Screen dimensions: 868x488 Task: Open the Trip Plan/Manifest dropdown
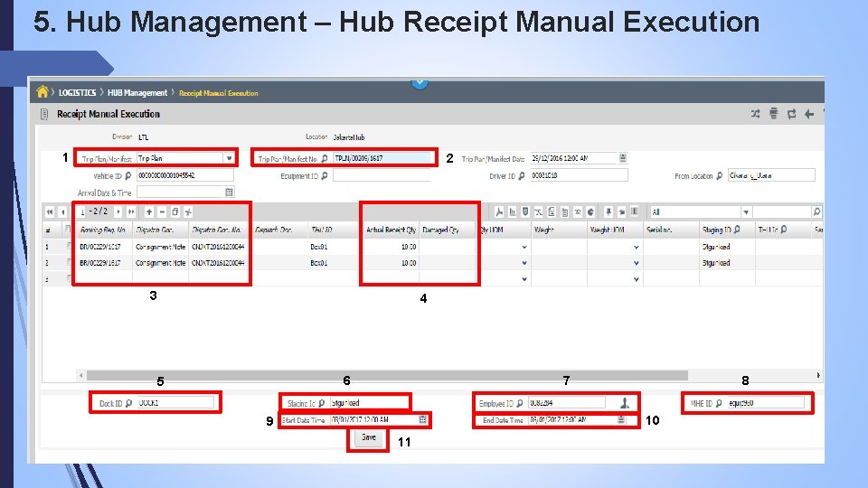[x=229, y=158]
